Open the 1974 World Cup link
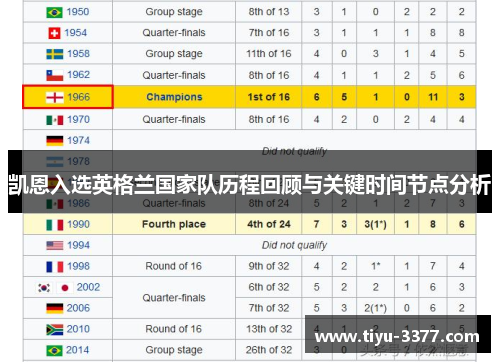Viewport: 500px width, 362px height. (x=79, y=140)
